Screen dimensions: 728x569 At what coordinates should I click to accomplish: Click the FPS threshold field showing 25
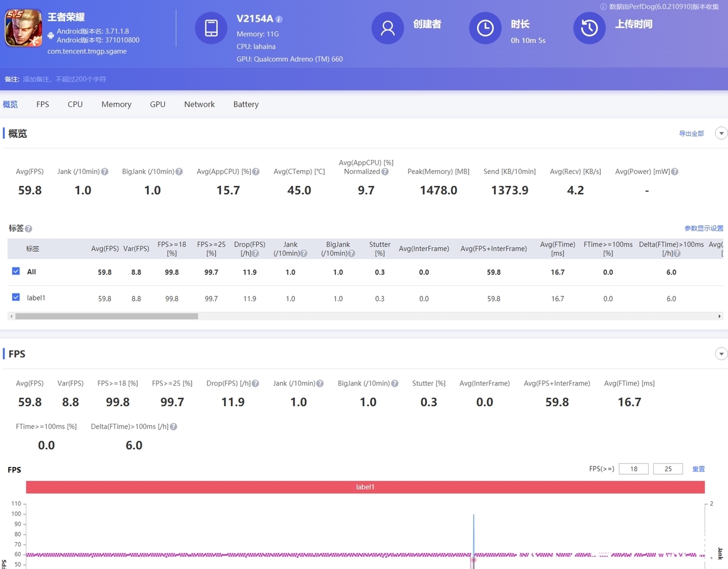(668, 469)
